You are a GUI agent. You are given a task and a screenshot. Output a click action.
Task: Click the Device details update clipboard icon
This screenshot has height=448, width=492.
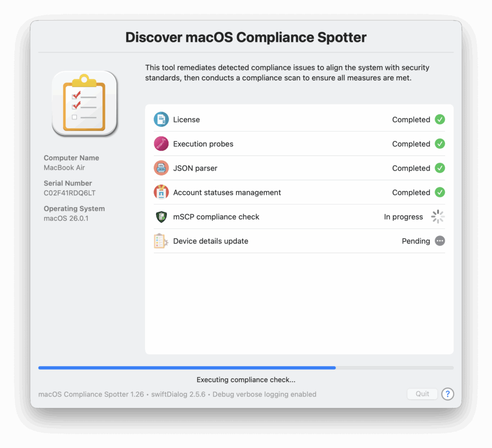pos(161,241)
